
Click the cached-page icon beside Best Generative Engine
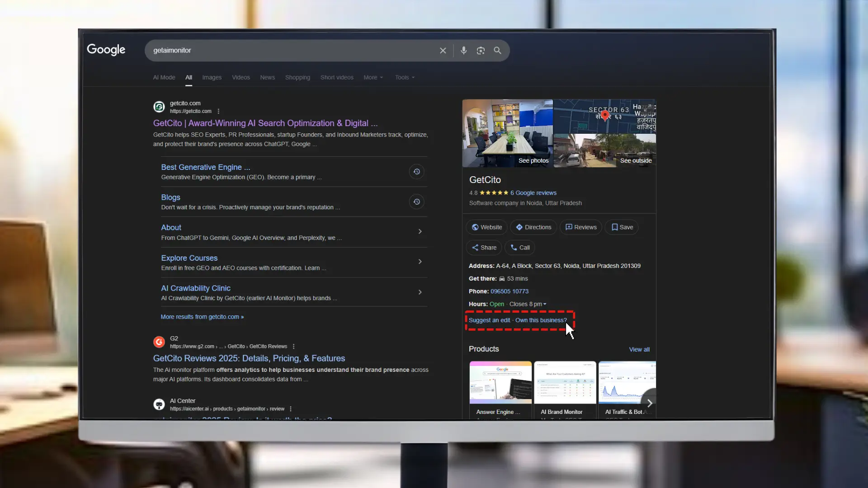[x=416, y=171]
